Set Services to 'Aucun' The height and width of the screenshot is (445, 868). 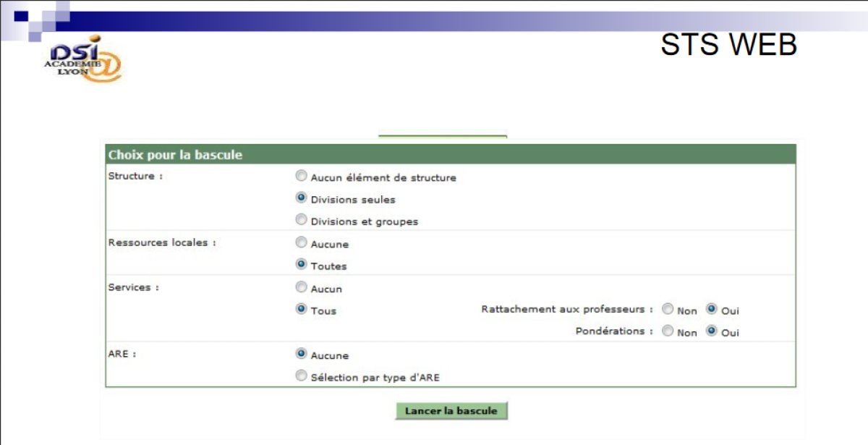click(302, 287)
